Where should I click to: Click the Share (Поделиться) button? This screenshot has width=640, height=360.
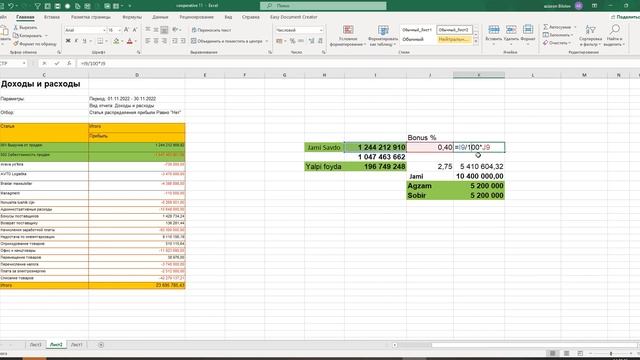625,17
